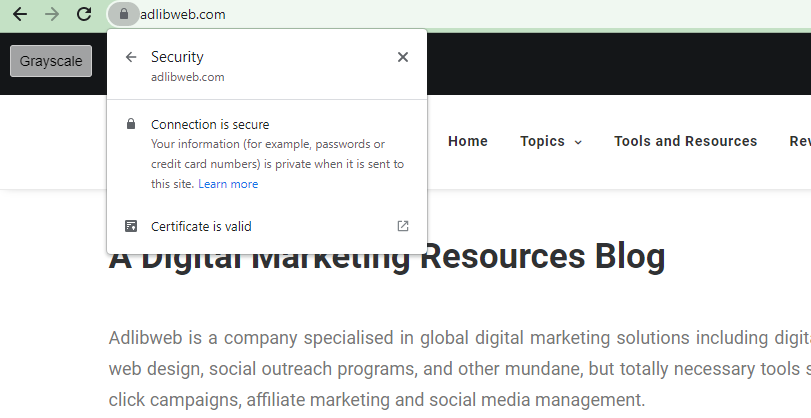Viewport: 811px width, 418px height.
Task: Click the browser back arrow
Action: tap(20, 14)
